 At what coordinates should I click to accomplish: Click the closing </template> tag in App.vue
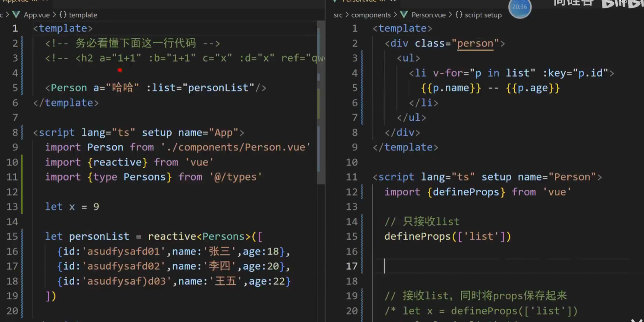coord(66,103)
